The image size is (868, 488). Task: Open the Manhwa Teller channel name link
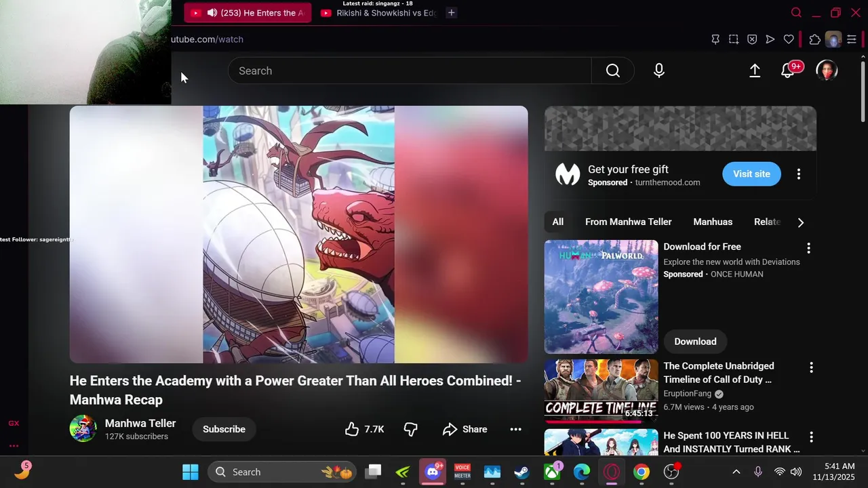coord(140,423)
